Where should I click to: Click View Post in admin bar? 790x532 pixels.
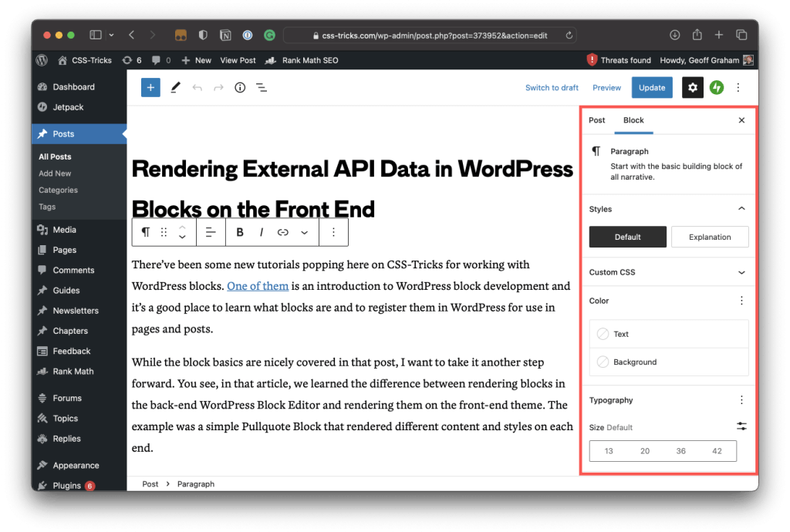pyautogui.click(x=238, y=60)
